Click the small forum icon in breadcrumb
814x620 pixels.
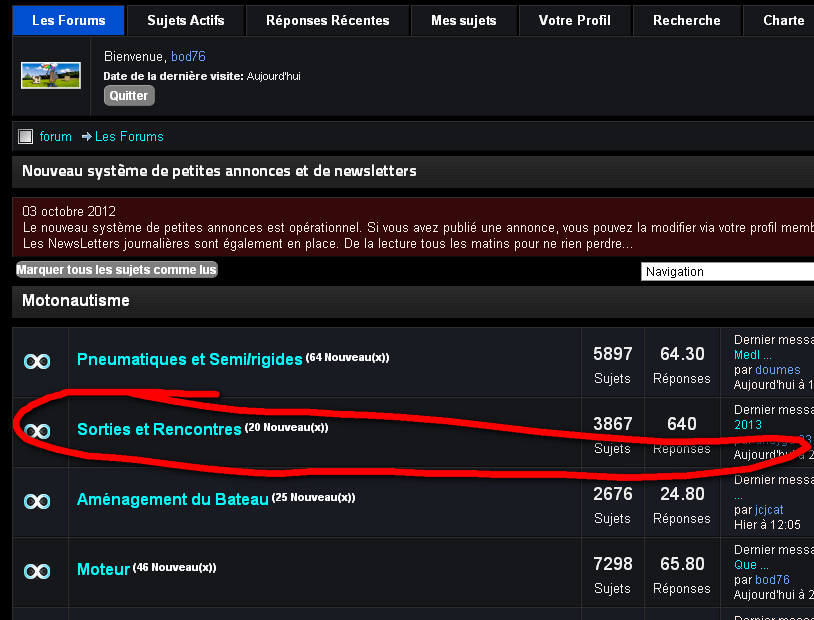pos(26,137)
